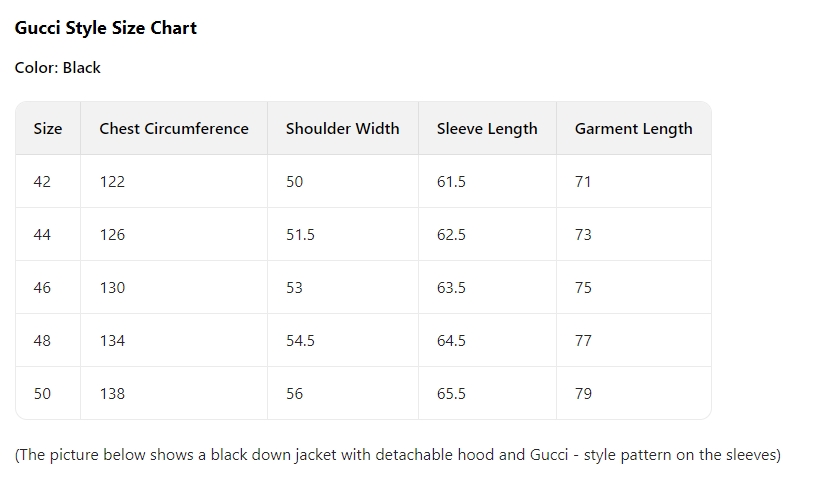Select the Size column header
The width and height of the screenshot is (840, 484).
48,128
